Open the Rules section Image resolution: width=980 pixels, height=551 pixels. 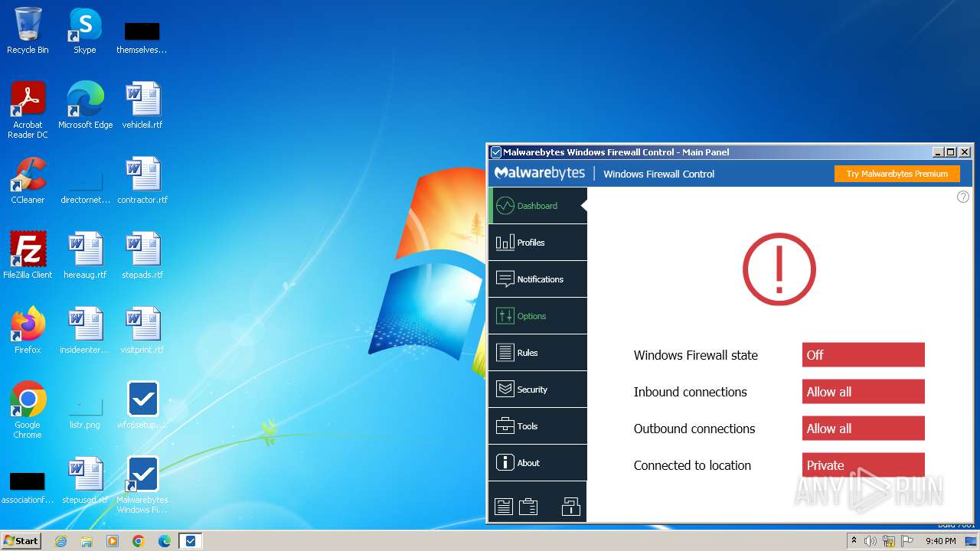(537, 353)
